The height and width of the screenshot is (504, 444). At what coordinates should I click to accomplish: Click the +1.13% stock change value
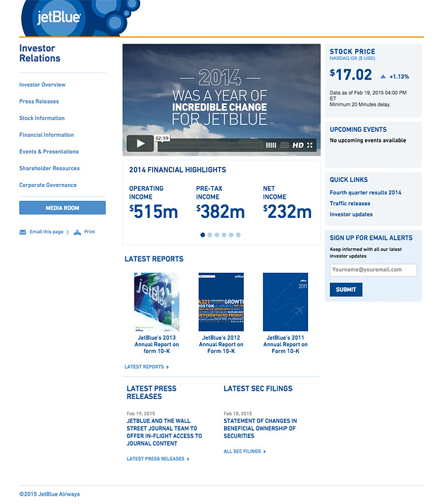point(399,77)
